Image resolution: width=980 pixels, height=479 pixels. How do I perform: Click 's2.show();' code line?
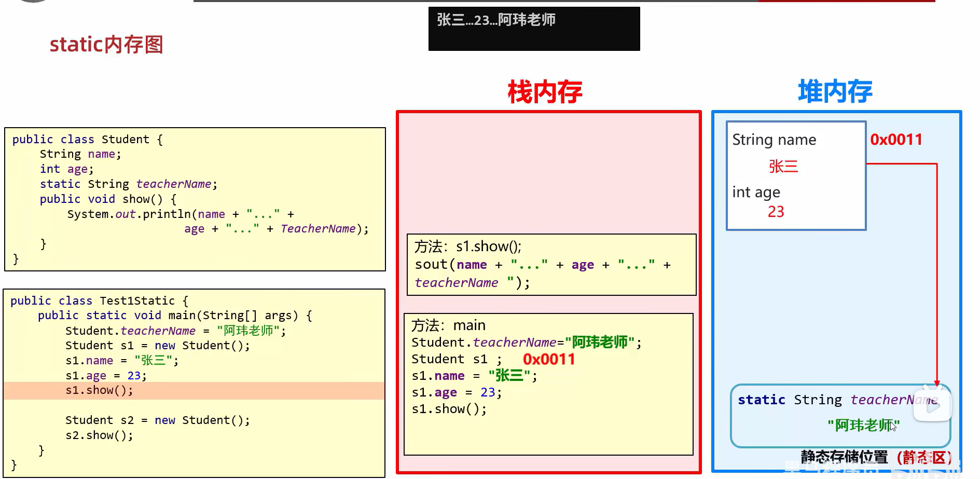coord(99,435)
